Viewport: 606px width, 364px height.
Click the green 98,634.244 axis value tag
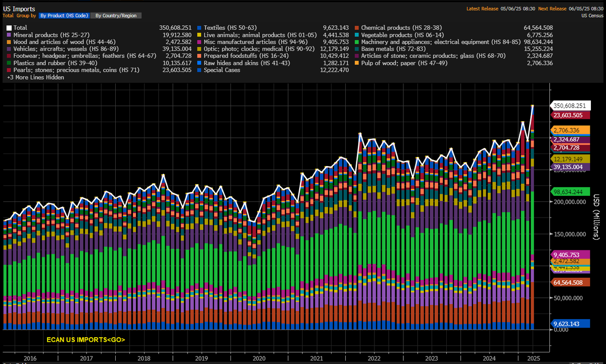point(569,192)
